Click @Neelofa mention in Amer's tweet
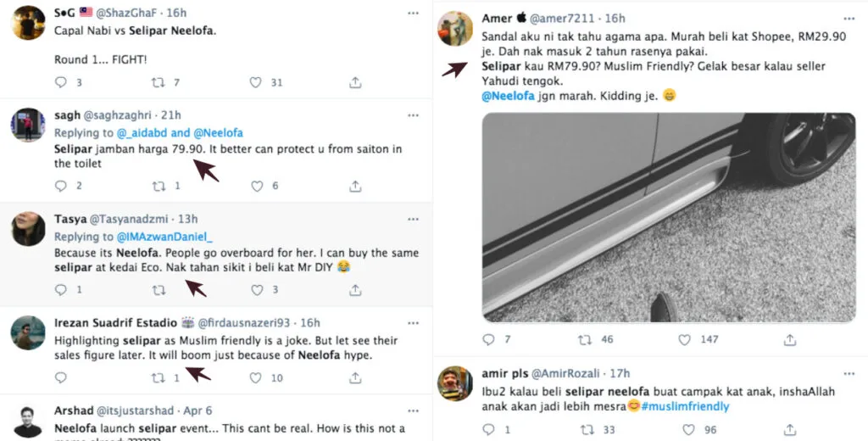868x441 pixels. (x=508, y=96)
